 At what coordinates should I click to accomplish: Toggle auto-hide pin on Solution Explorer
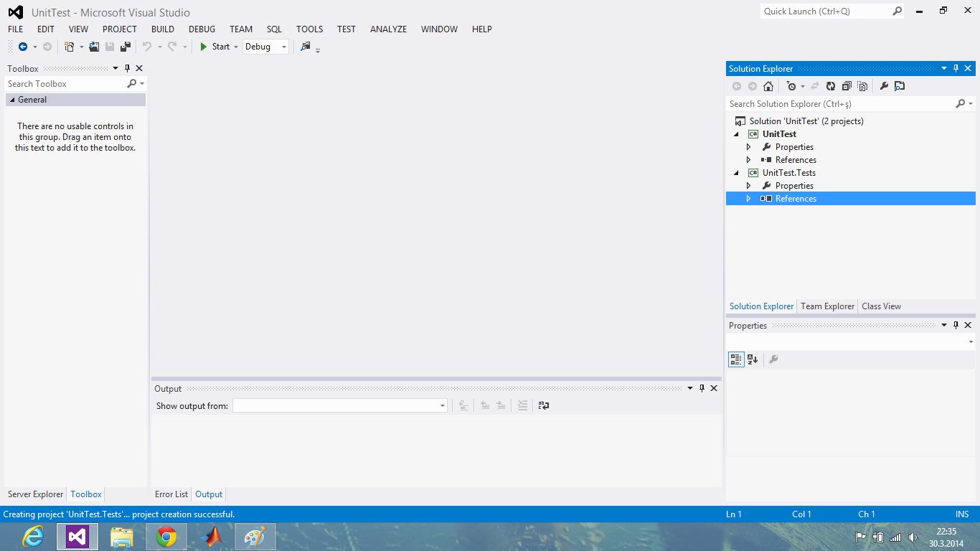[x=956, y=69]
